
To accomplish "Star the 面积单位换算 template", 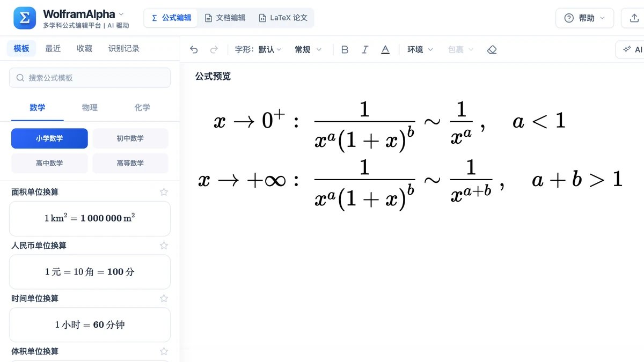I will 164,192.
